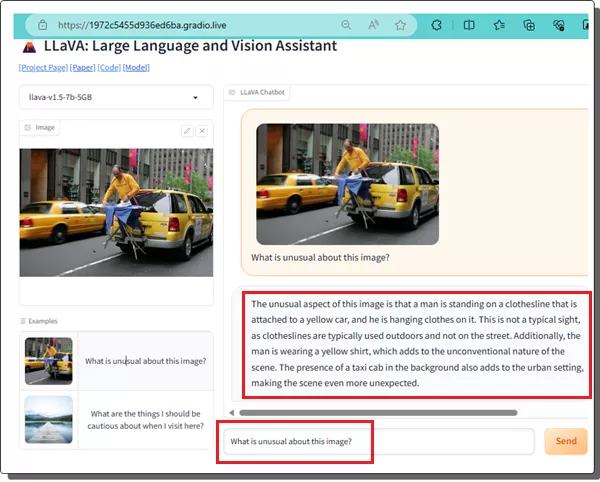Open the collections icon in browser toolbar

pyautogui.click(x=529, y=25)
